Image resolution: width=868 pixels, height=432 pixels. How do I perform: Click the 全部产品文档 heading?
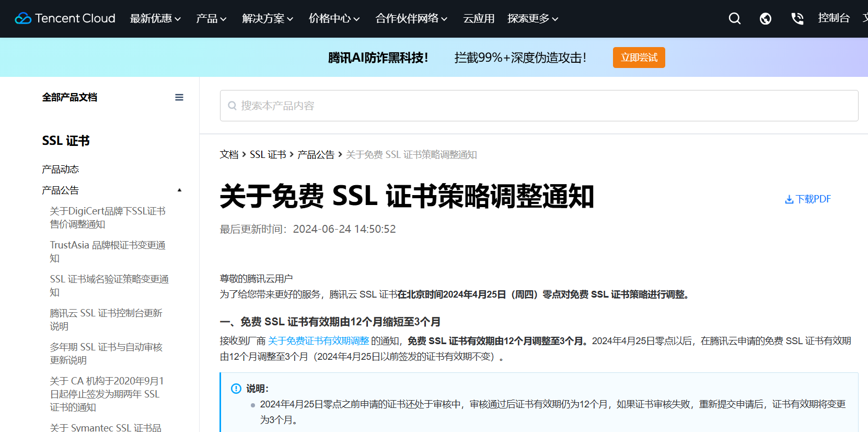pyautogui.click(x=70, y=97)
